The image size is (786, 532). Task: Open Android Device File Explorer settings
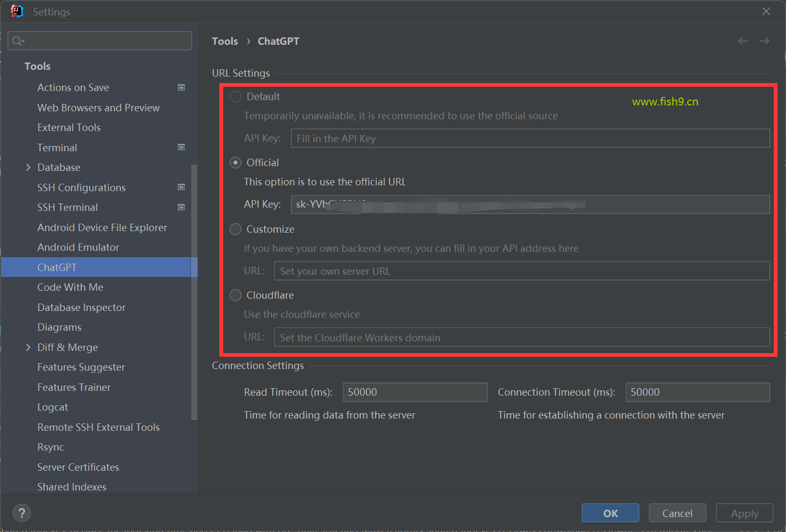tap(102, 227)
